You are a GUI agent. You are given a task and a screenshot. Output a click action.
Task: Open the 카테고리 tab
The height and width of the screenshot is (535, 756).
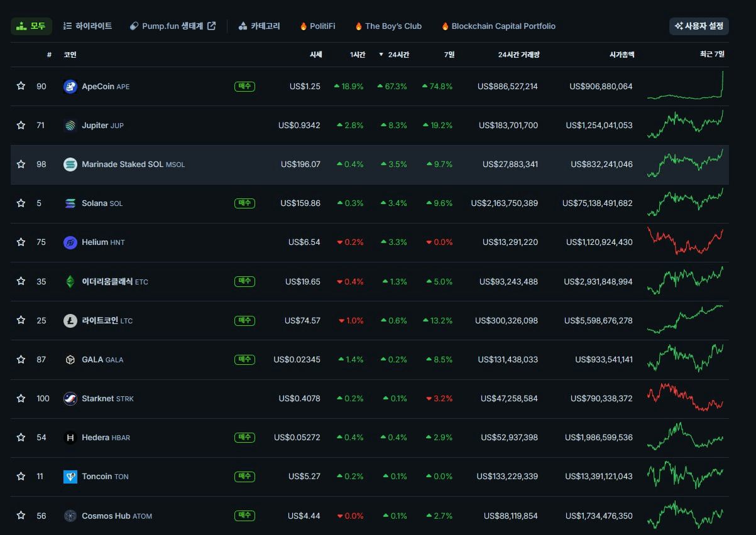point(260,26)
